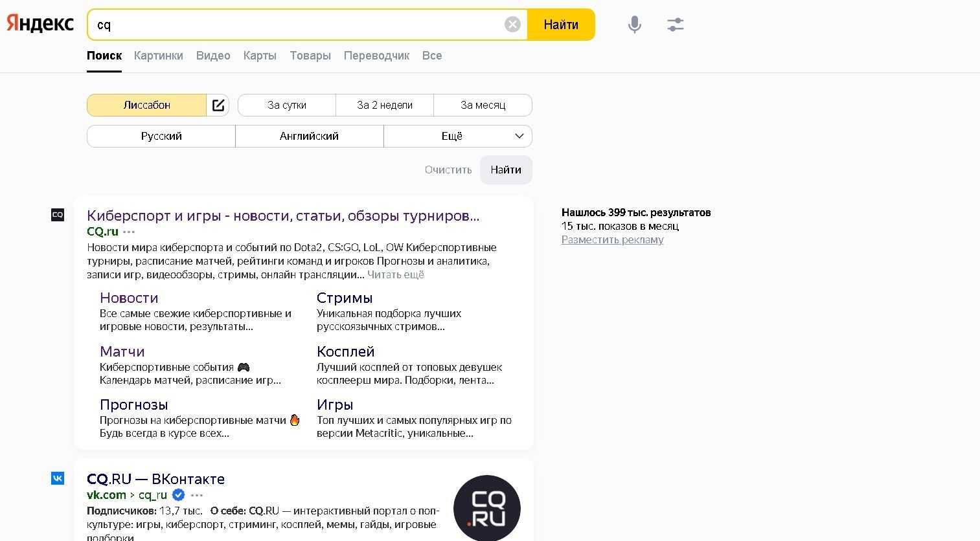
Task: Expand snippet with Читать ещё
Action: coord(396,274)
